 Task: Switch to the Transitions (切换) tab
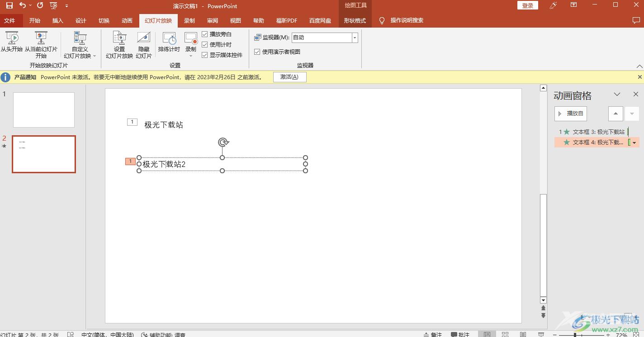104,21
